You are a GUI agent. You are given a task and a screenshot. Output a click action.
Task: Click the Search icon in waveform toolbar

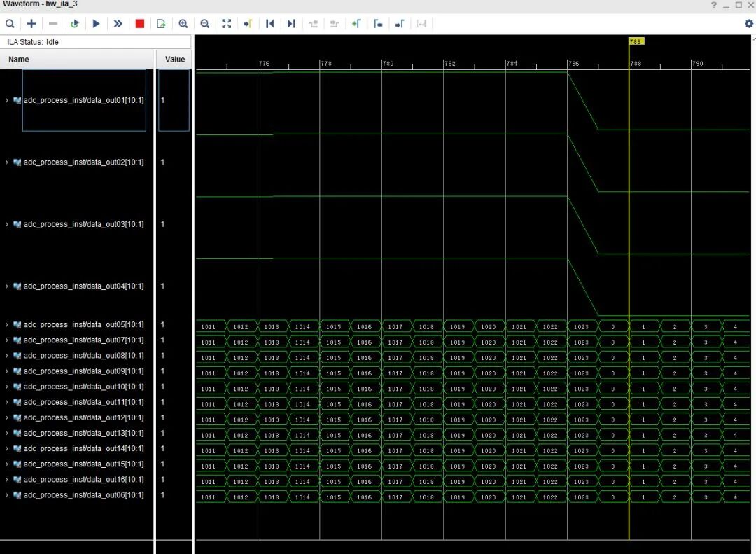click(10, 24)
